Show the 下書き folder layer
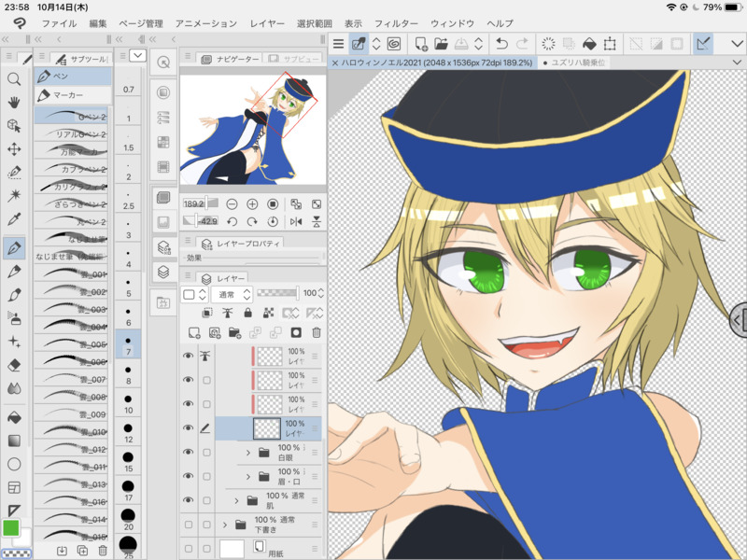The width and height of the screenshot is (747, 560). click(x=189, y=525)
